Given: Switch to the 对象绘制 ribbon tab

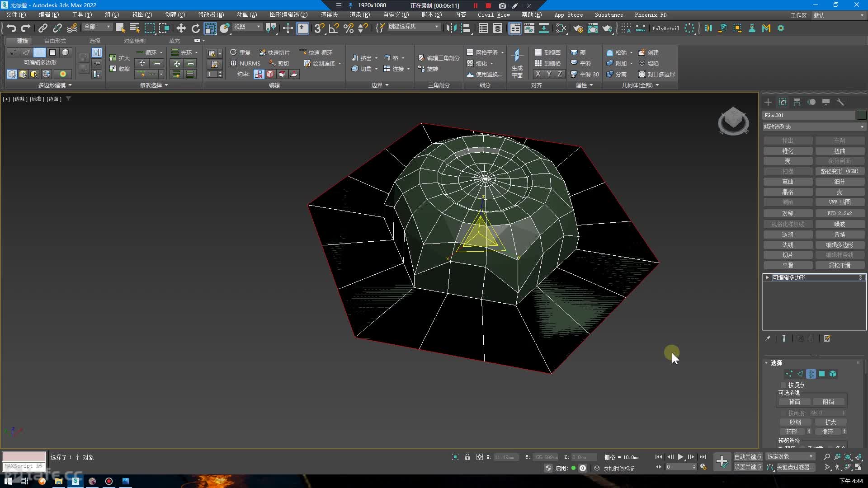Looking at the screenshot, I should 134,41.
